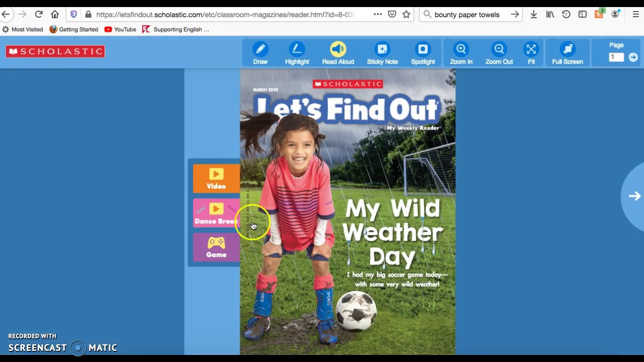Screen dimensions: 644x362
Task: Add a Sticky Note
Action: 382,53
